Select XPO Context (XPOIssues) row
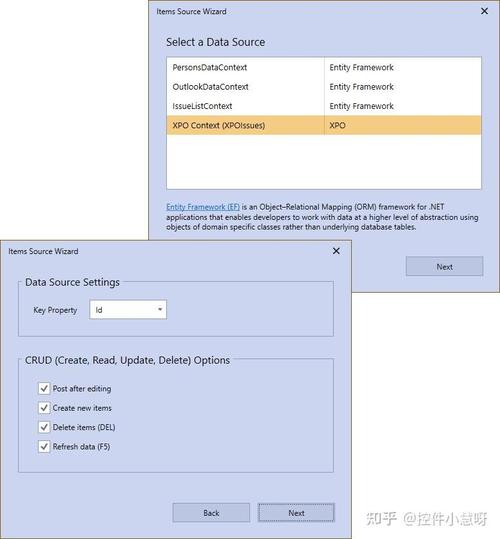 point(324,125)
